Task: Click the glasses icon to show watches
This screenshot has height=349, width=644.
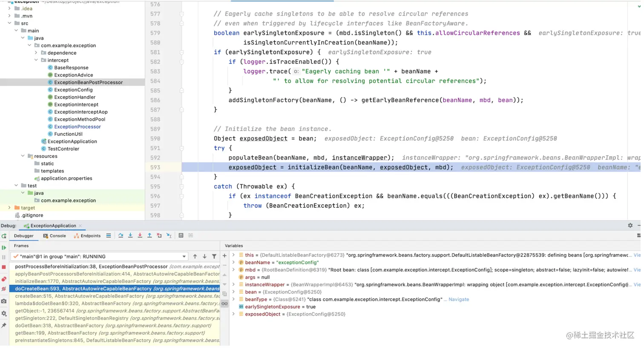Action: pos(224,304)
